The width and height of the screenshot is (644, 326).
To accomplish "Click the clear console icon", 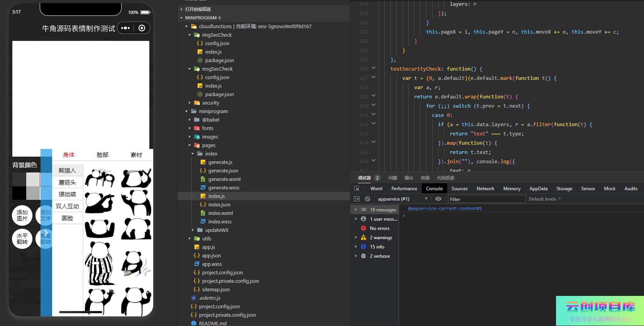I will [367, 199].
